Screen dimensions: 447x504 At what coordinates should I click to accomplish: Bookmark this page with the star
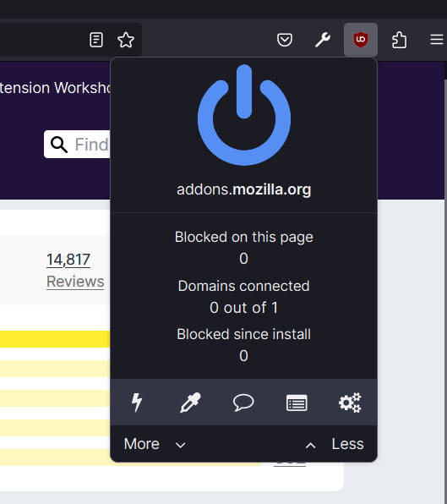(x=126, y=40)
